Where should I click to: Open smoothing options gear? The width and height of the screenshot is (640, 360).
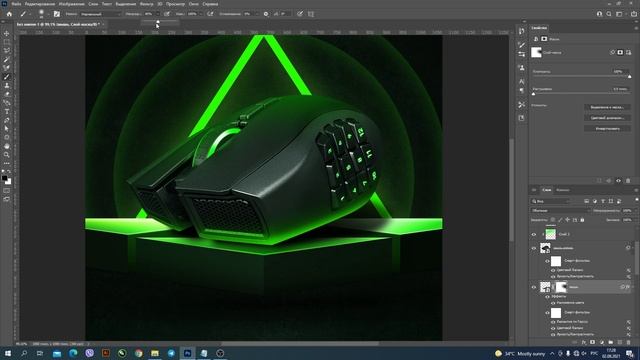[x=266, y=14]
